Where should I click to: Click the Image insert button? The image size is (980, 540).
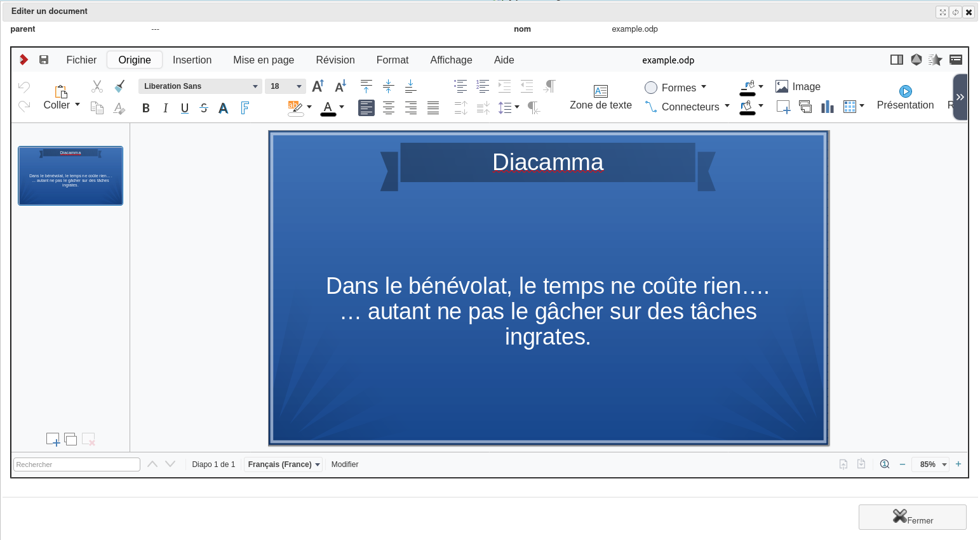(798, 86)
